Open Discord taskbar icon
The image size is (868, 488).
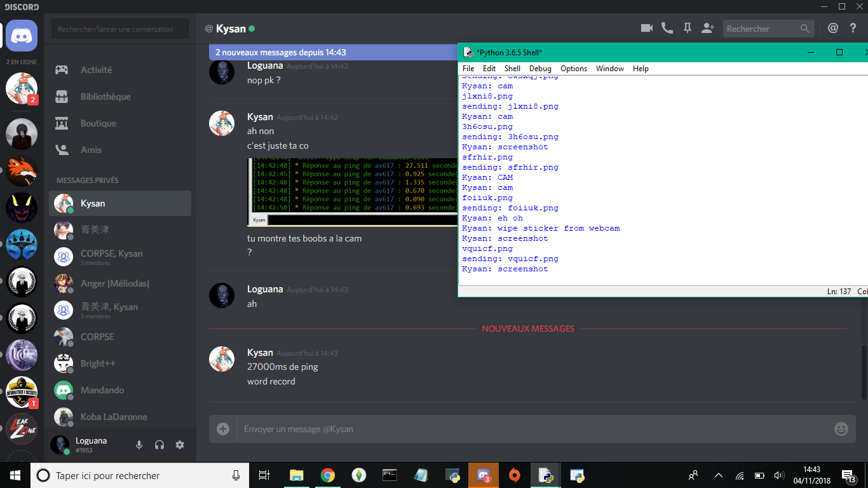(484, 475)
